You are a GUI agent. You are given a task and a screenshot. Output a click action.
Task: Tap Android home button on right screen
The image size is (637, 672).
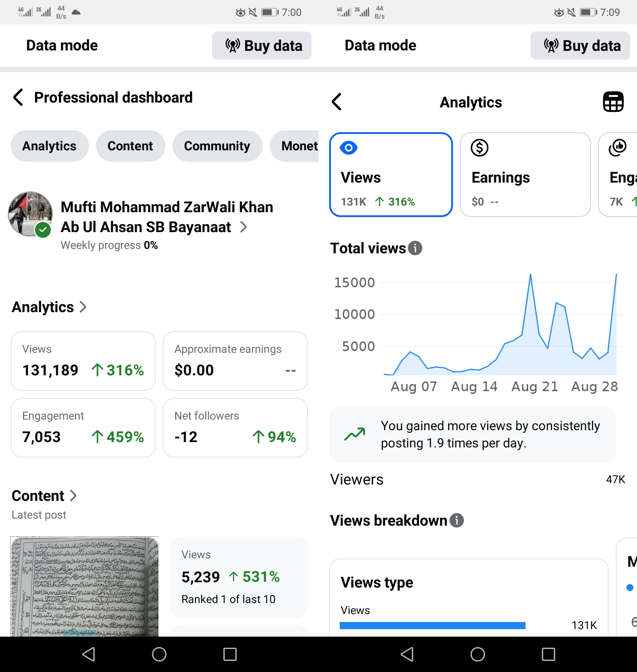click(478, 654)
